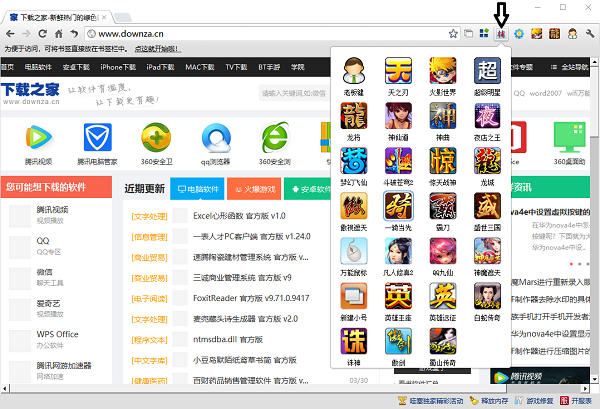Launch 火影世界 game icon
Screen dimensions: 600x409
point(443,71)
